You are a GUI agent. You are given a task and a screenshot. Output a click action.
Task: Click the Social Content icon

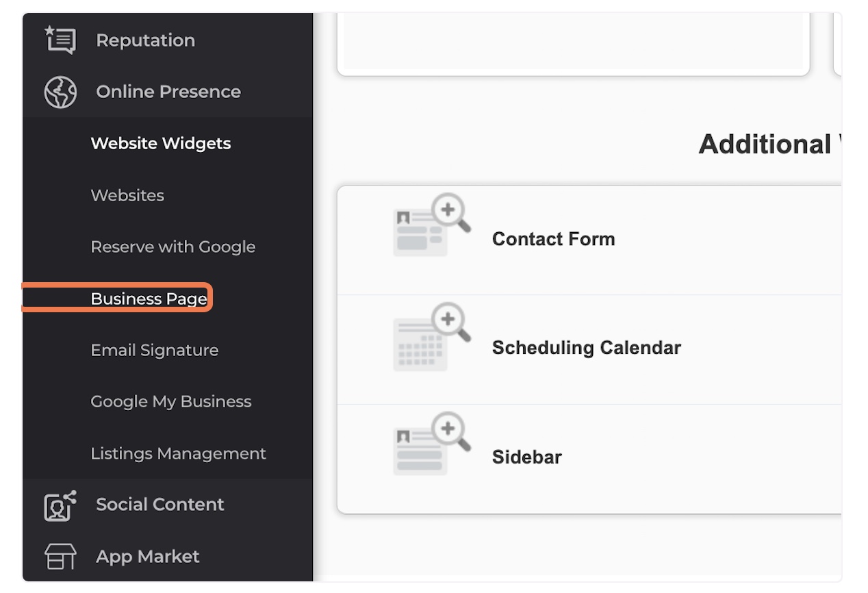[60, 505]
